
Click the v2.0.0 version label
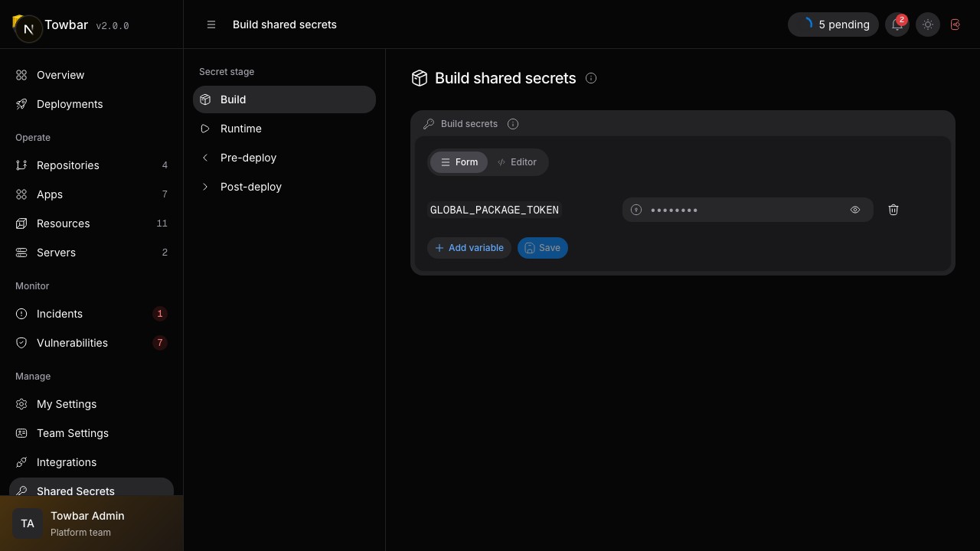(113, 26)
